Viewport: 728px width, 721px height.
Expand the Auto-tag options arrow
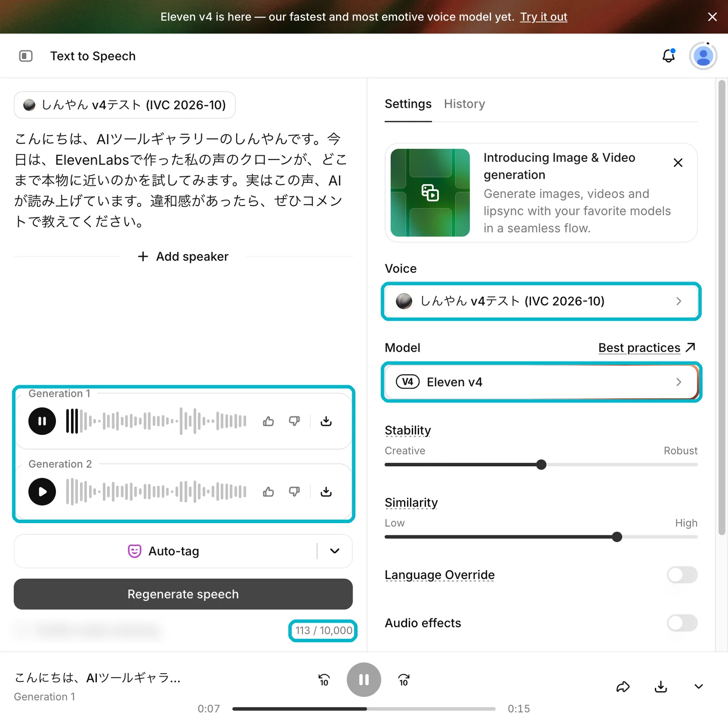coord(335,551)
